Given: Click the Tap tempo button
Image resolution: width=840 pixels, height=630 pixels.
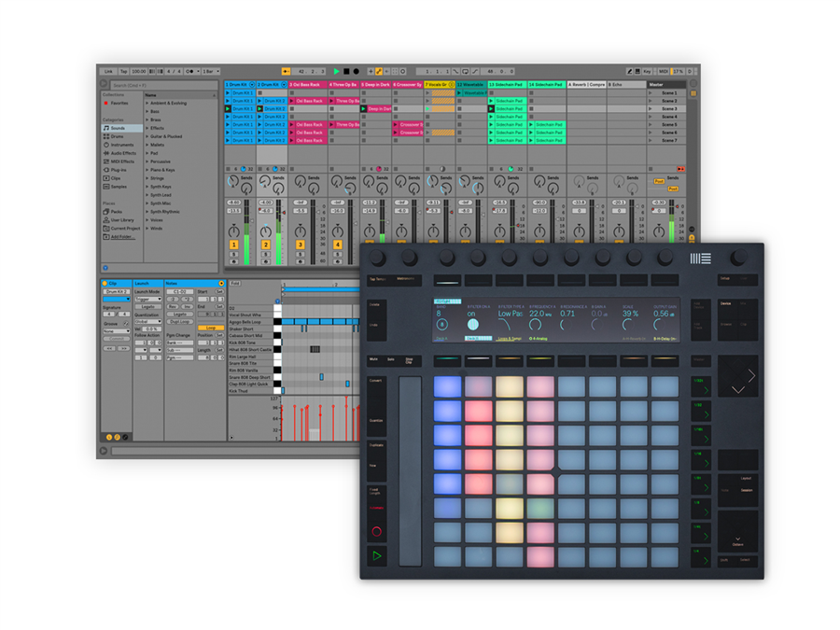Looking at the screenshot, I should tap(123, 71).
